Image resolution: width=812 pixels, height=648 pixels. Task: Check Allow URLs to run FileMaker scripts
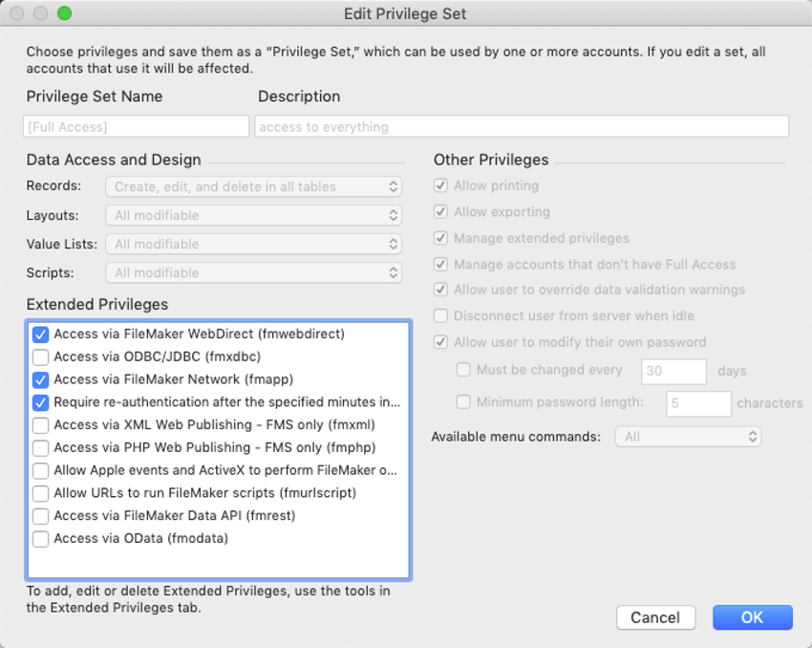pos(40,493)
